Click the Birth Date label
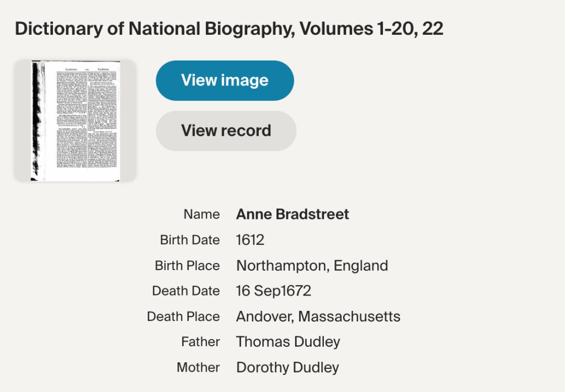This screenshot has height=392, width=565. (190, 240)
